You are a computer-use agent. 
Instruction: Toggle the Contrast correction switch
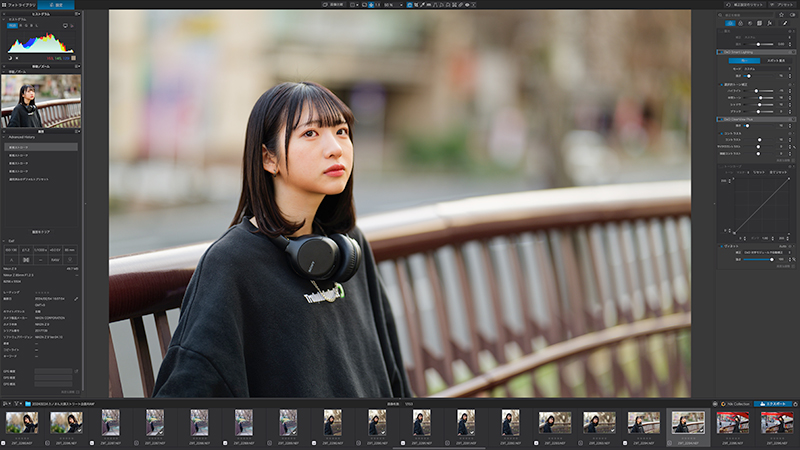tap(721, 134)
